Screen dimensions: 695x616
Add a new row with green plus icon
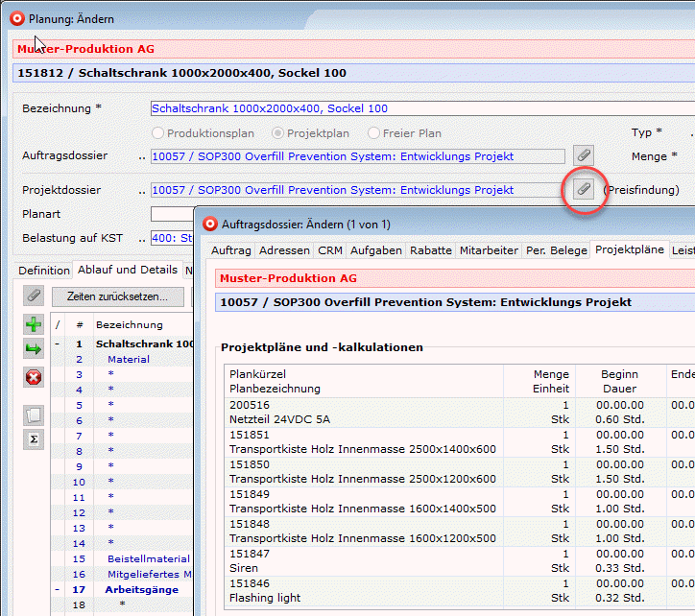[x=34, y=324]
